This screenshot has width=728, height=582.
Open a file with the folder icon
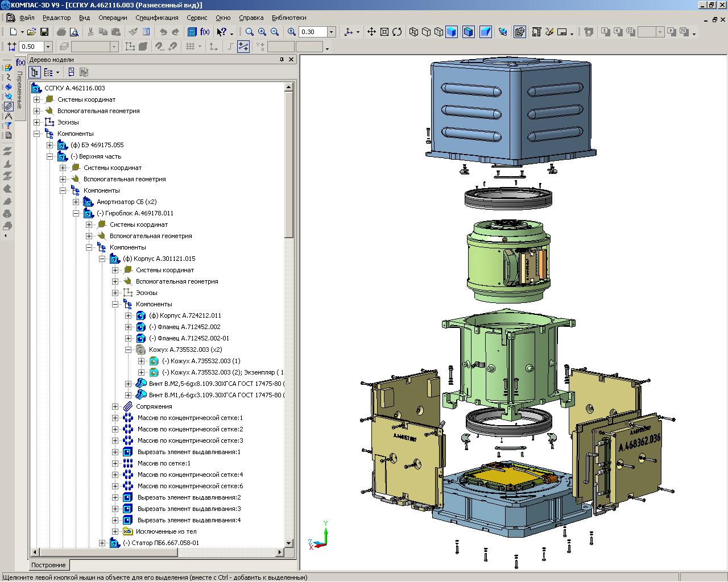(x=31, y=32)
